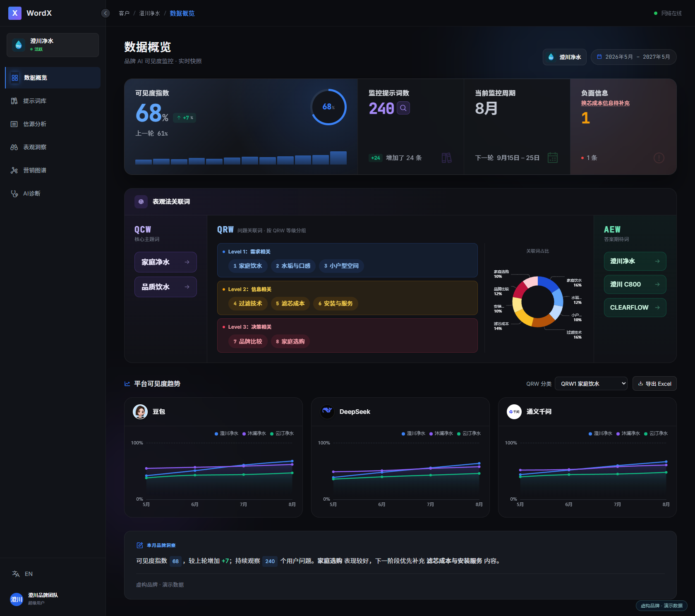The height and width of the screenshot is (616, 695).
Task: Click the WordX logo icon
Action: point(15,13)
